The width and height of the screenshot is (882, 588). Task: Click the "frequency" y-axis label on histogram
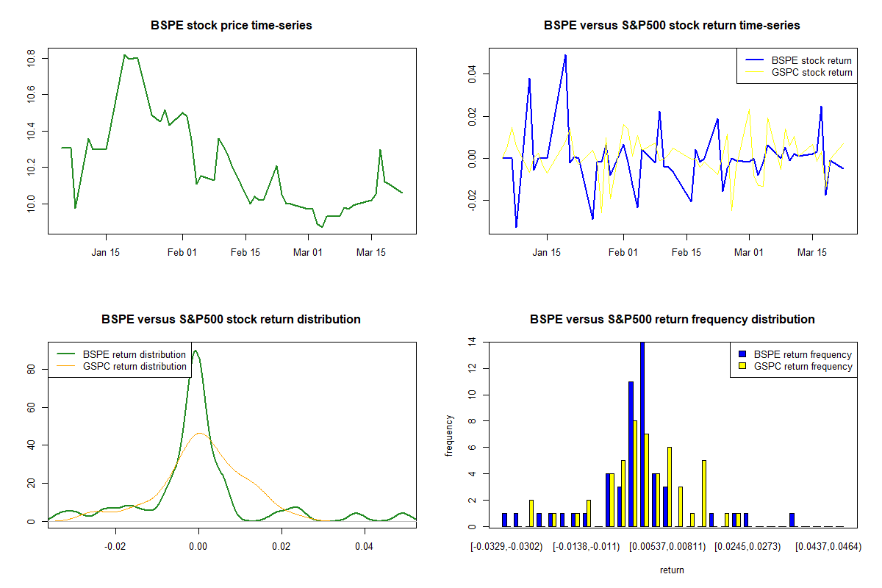click(x=450, y=435)
